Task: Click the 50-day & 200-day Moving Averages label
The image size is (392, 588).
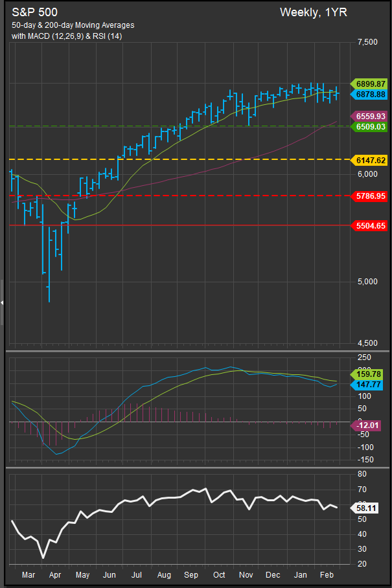Action: 73,25
